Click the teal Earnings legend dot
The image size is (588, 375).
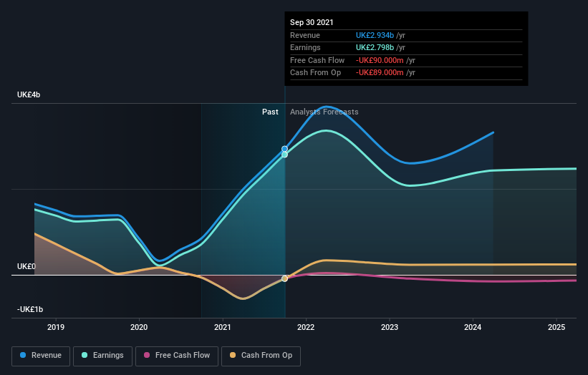click(x=85, y=355)
